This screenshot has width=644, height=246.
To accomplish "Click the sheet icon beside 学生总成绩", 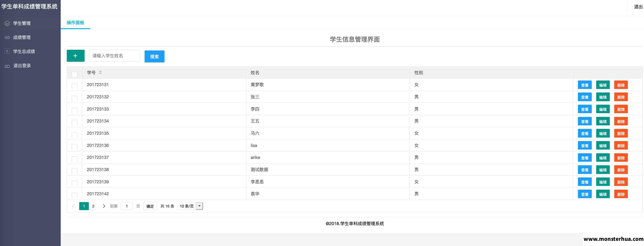I will [7, 51].
